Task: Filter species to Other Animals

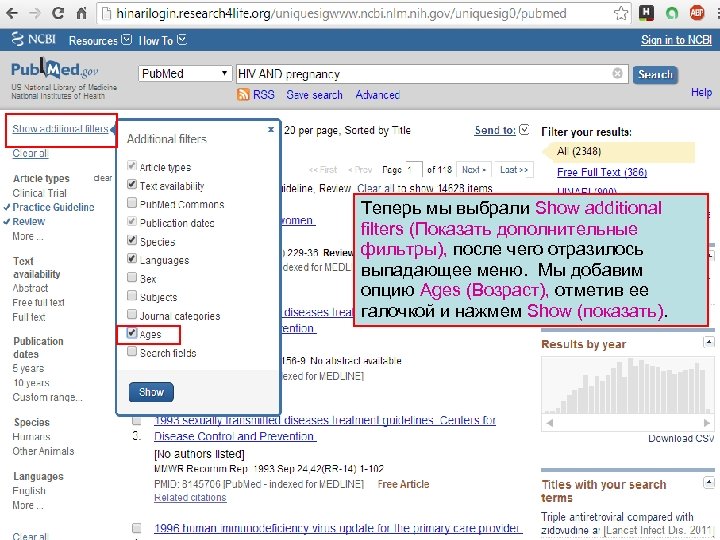Action: [43, 451]
